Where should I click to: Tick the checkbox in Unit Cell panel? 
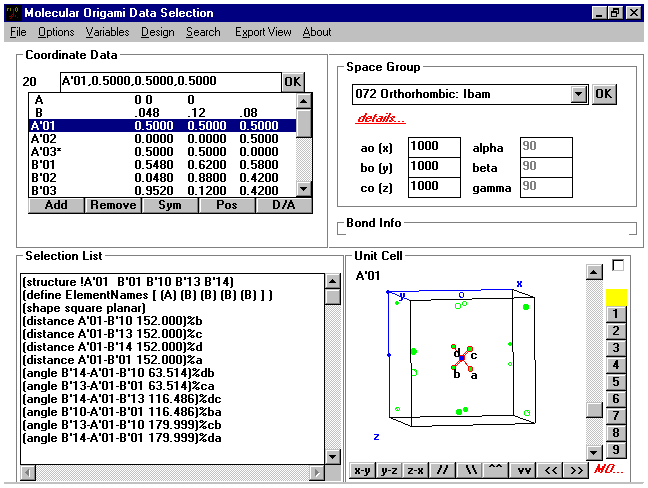coord(618,265)
